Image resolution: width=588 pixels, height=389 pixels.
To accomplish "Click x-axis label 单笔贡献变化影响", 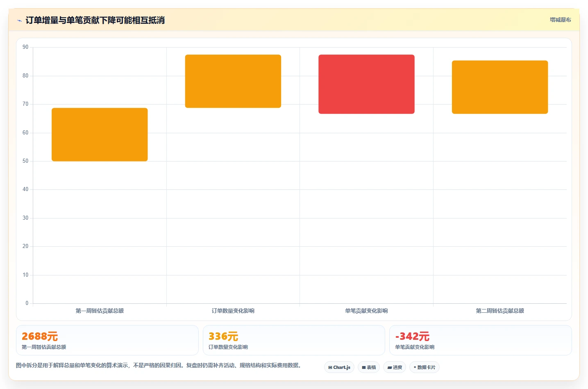I will pyautogui.click(x=366, y=311).
